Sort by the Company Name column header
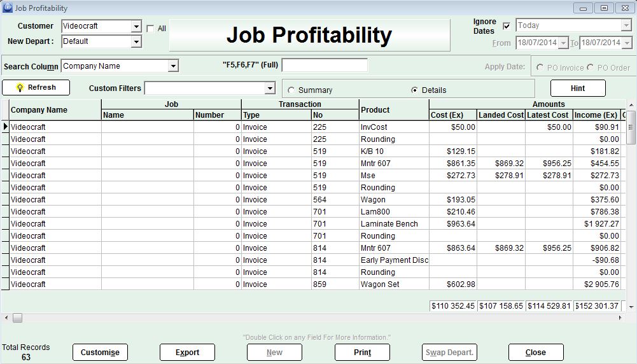Viewport: 637px width, 364px height. pyautogui.click(x=39, y=110)
